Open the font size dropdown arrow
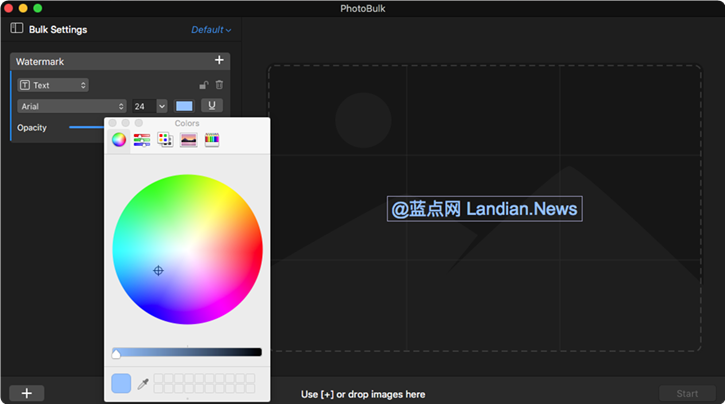Screen dimensions: 725x404 (162, 106)
